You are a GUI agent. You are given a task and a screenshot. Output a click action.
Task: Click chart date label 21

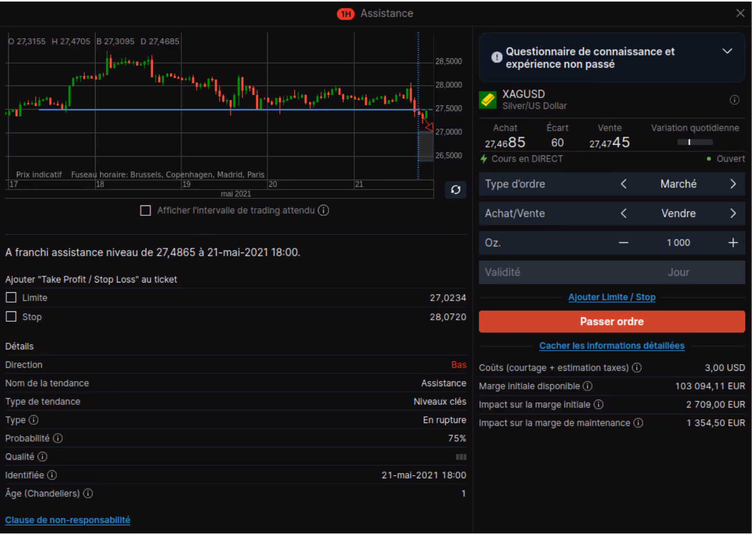[x=359, y=184]
